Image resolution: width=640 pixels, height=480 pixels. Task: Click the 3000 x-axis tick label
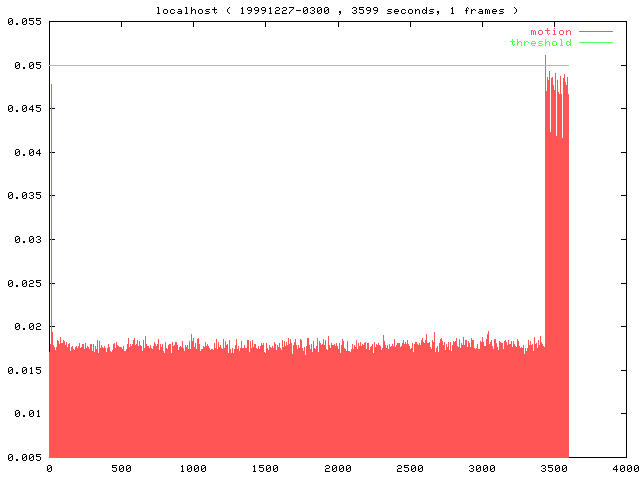482,469
